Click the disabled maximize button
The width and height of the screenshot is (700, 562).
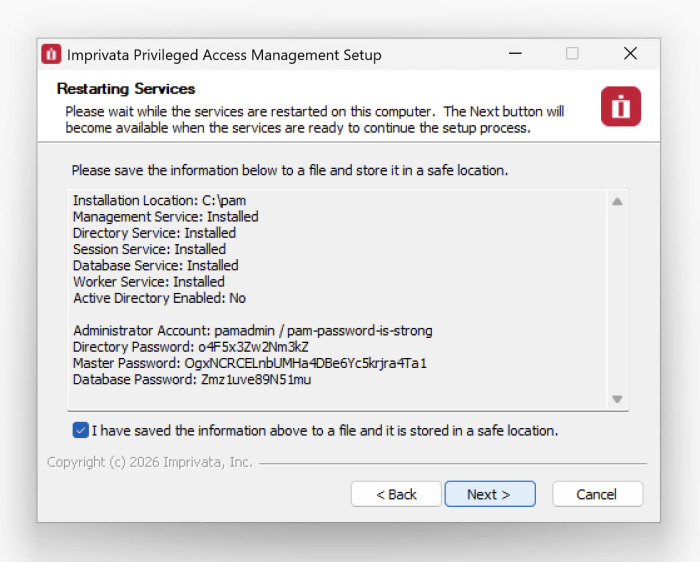pos(572,54)
